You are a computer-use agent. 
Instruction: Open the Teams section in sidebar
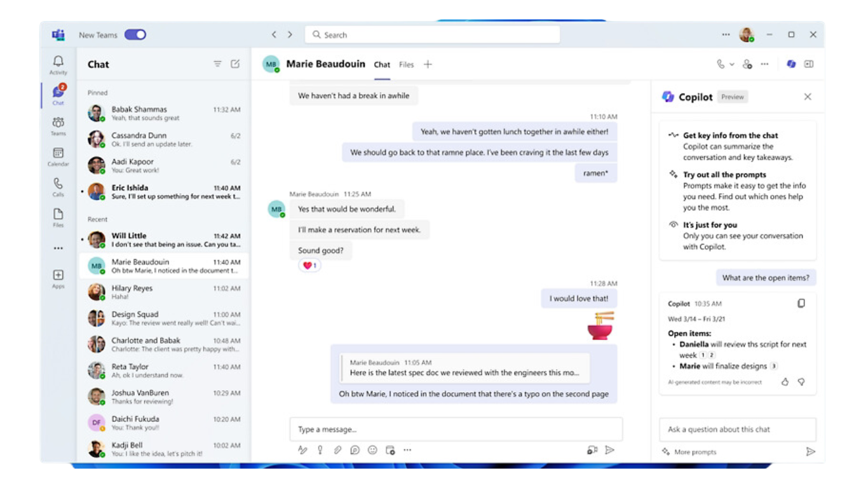(x=58, y=126)
